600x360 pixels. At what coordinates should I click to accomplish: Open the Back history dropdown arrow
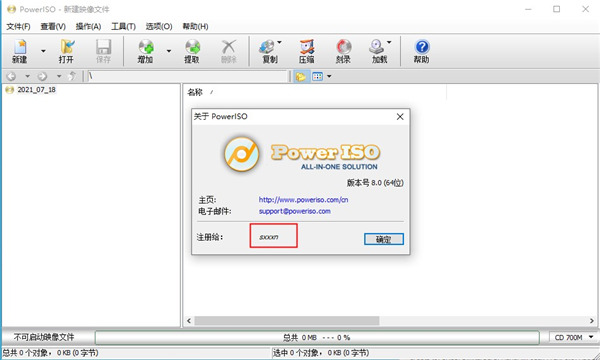(x=27, y=77)
